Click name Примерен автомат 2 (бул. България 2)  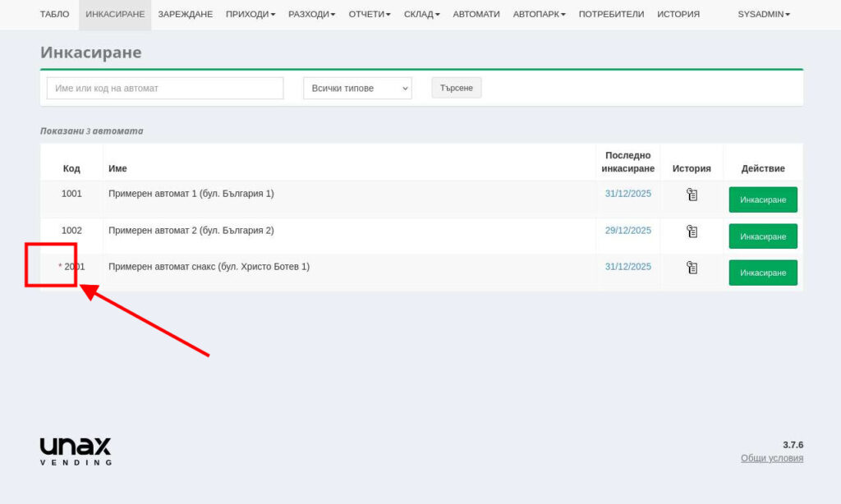[191, 231]
